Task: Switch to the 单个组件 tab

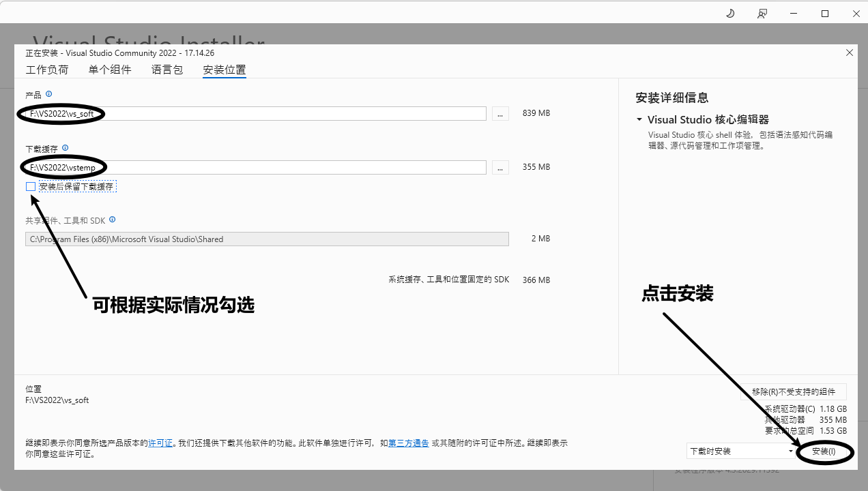Action: (x=110, y=70)
